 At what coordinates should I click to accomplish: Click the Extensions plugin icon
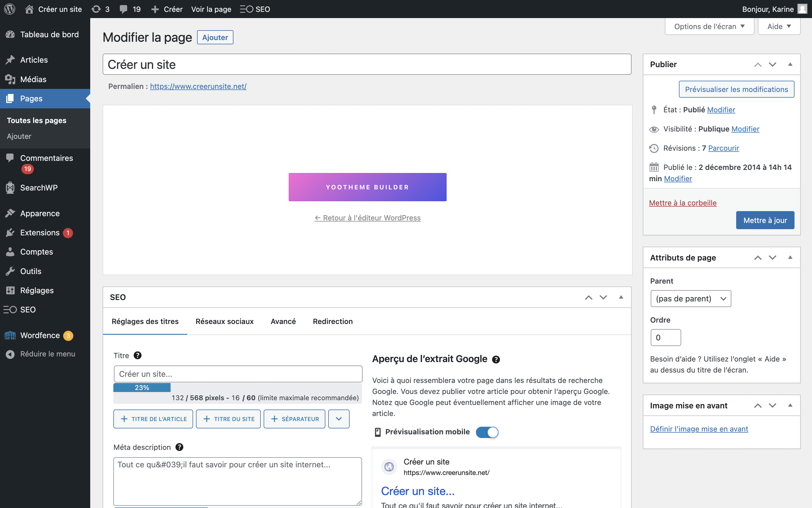pos(10,233)
